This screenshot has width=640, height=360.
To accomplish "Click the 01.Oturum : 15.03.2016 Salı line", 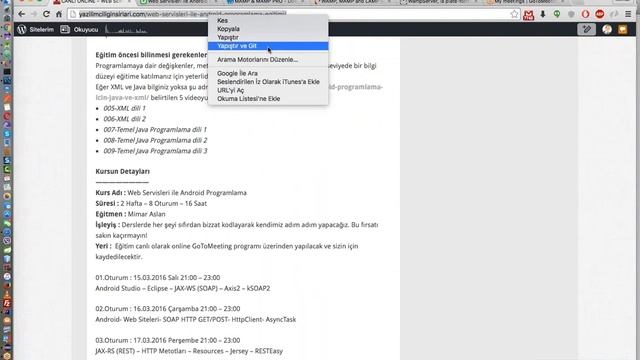I will tap(158, 278).
